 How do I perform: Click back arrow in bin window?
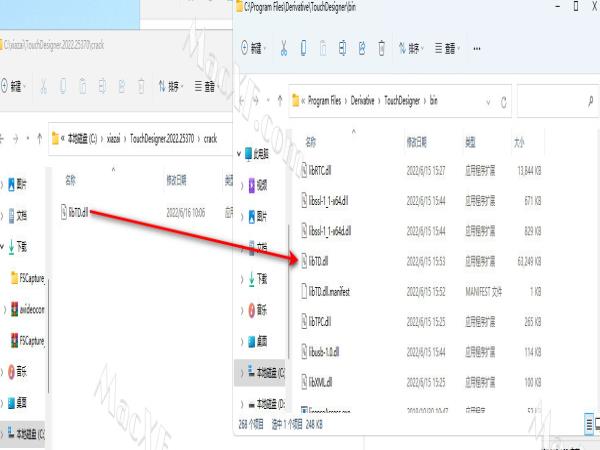point(242,101)
